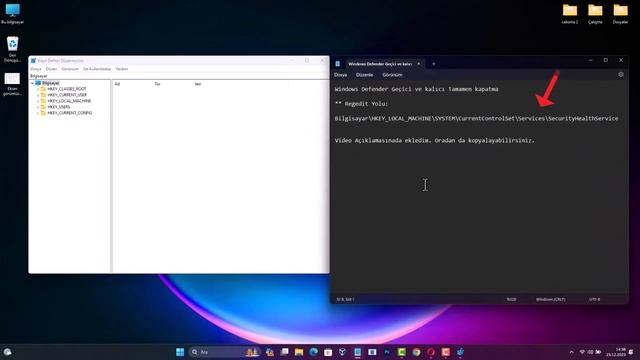Close the Windows Defender Notepad tab
Image resolution: width=640 pixels, height=360 pixels.
point(418,64)
